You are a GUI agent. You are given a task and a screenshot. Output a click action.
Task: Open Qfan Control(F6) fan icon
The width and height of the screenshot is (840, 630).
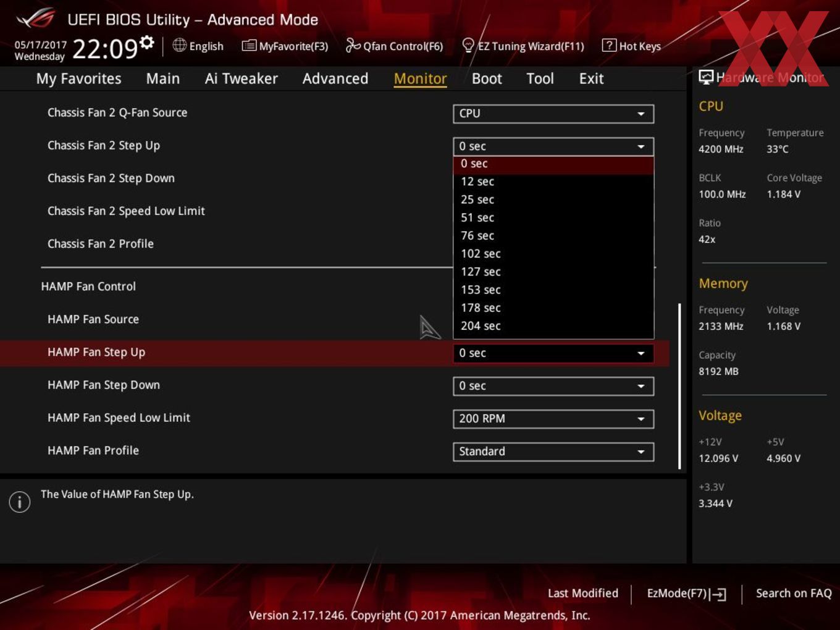pos(353,45)
